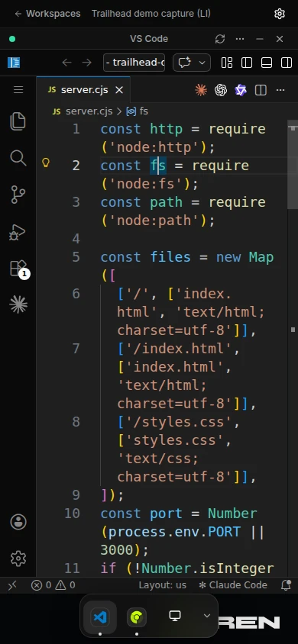298x644 pixels.
Task: Open editor More Actions ellipsis
Action: point(280,90)
